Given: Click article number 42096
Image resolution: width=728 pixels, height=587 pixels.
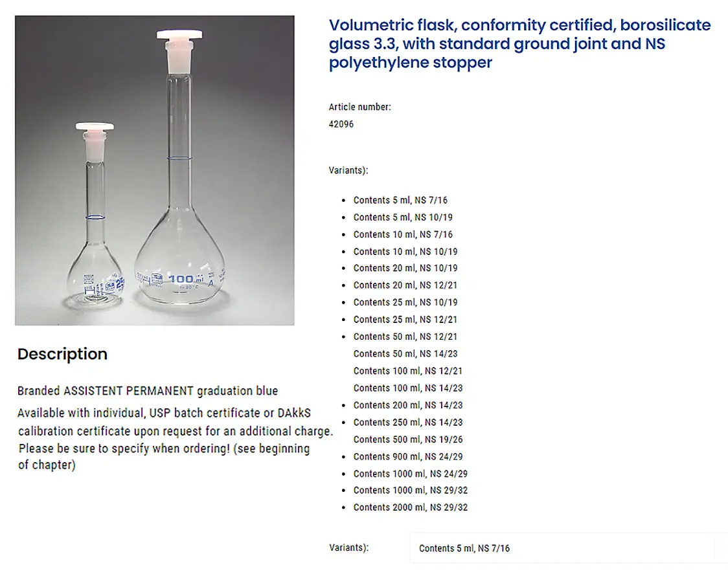Looking at the screenshot, I should 341,124.
